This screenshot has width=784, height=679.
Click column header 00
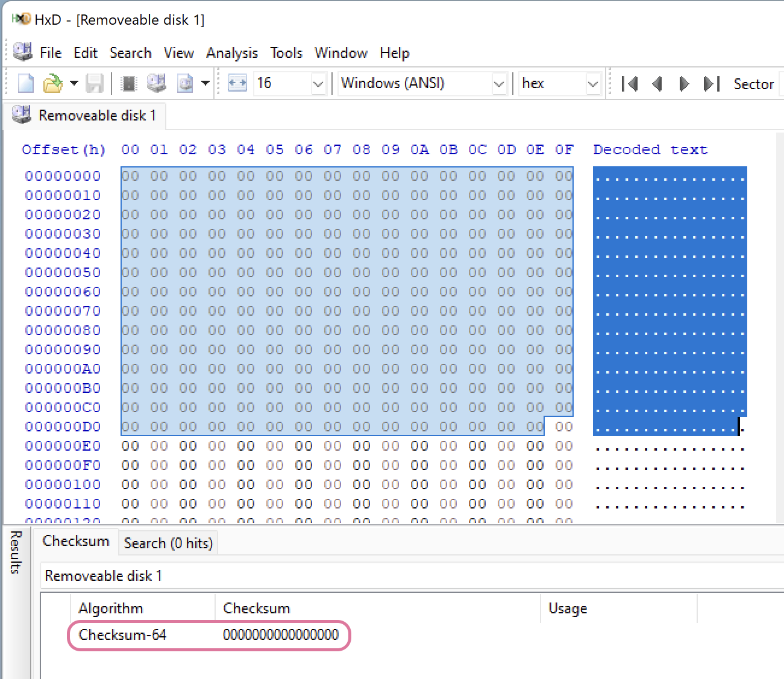click(x=130, y=149)
